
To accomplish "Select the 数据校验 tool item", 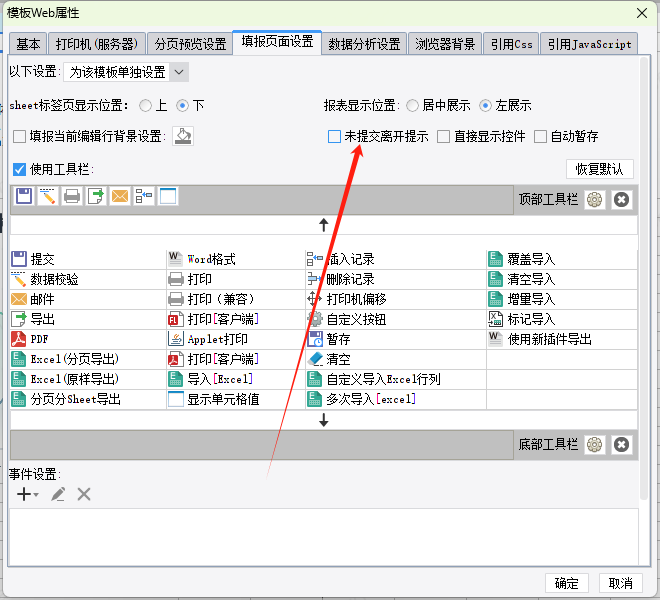I will tap(54, 279).
